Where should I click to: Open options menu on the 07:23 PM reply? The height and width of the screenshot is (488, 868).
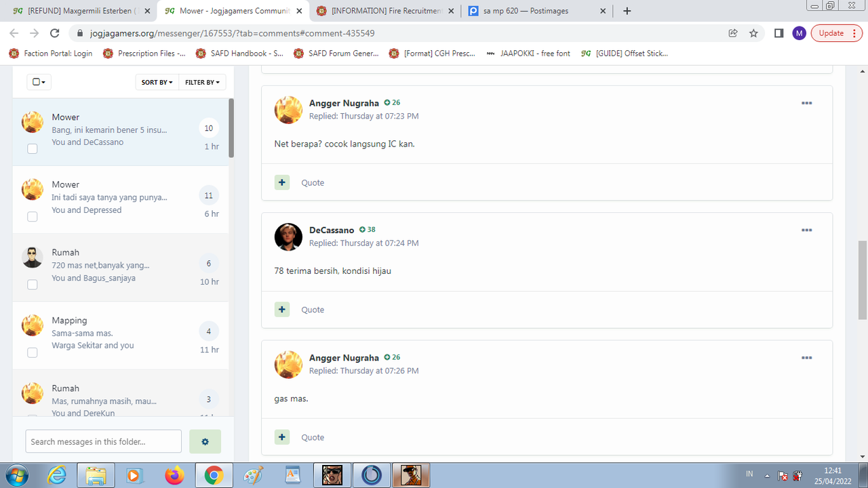point(806,103)
